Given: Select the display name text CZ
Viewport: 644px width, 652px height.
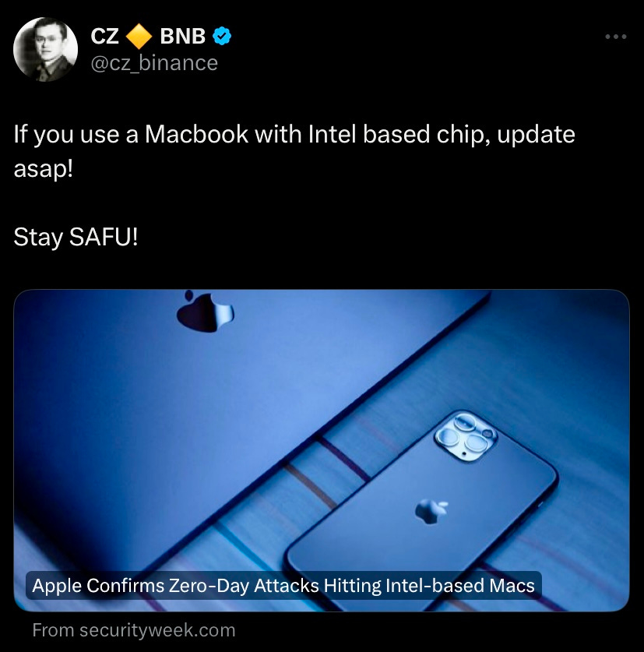Looking at the screenshot, I should pyautogui.click(x=105, y=36).
